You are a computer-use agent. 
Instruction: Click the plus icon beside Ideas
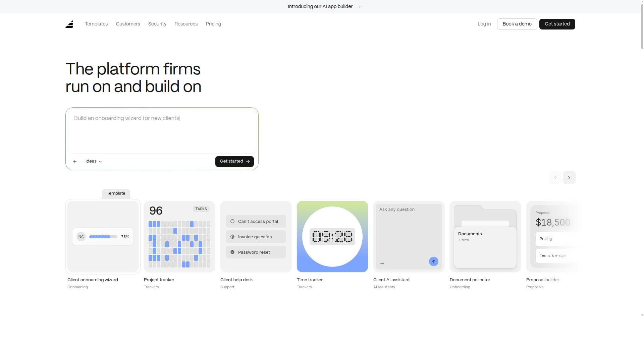click(x=75, y=162)
